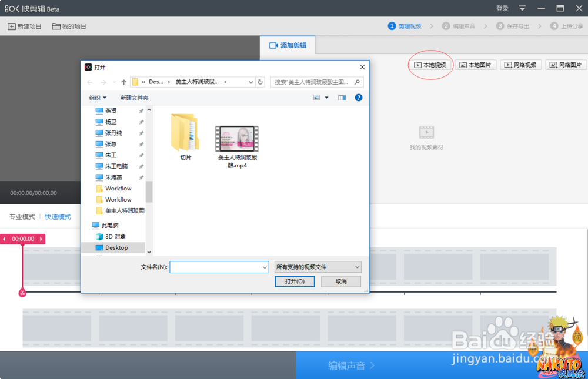Go up one folder level
The height and width of the screenshot is (379, 588).
pyautogui.click(x=123, y=82)
